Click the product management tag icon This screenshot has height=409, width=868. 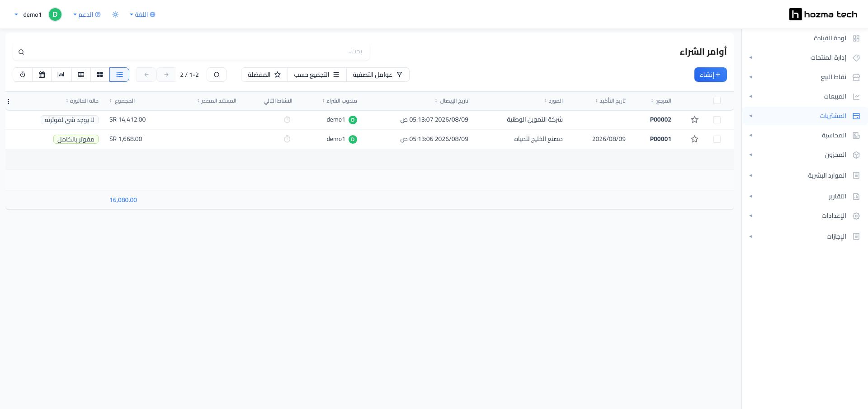(x=856, y=58)
